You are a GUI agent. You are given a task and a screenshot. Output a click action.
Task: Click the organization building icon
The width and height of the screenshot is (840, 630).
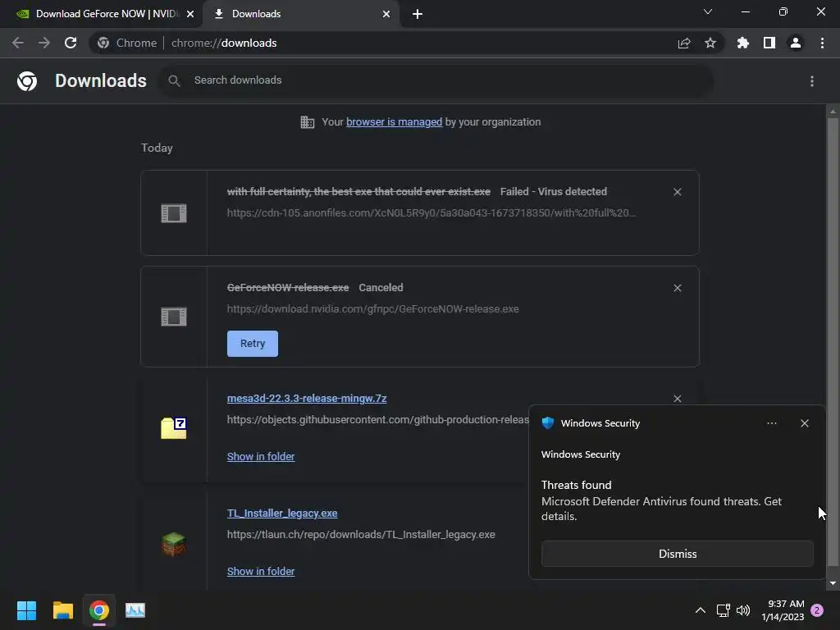(x=308, y=122)
